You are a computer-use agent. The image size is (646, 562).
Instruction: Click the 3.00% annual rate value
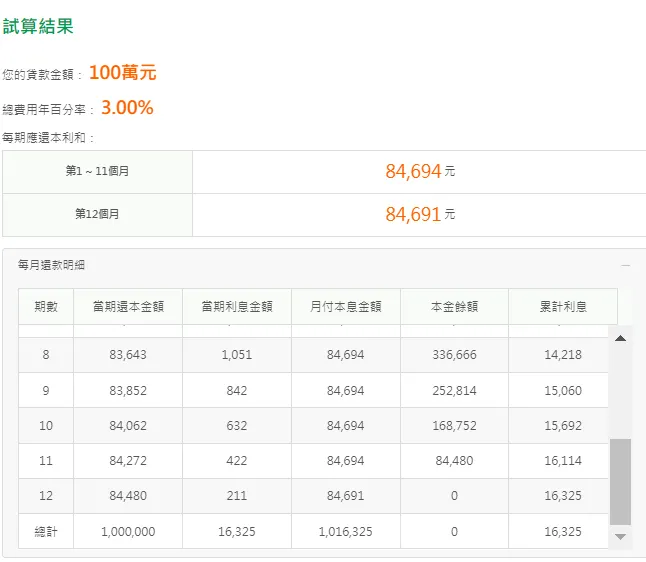pos(127,108)
